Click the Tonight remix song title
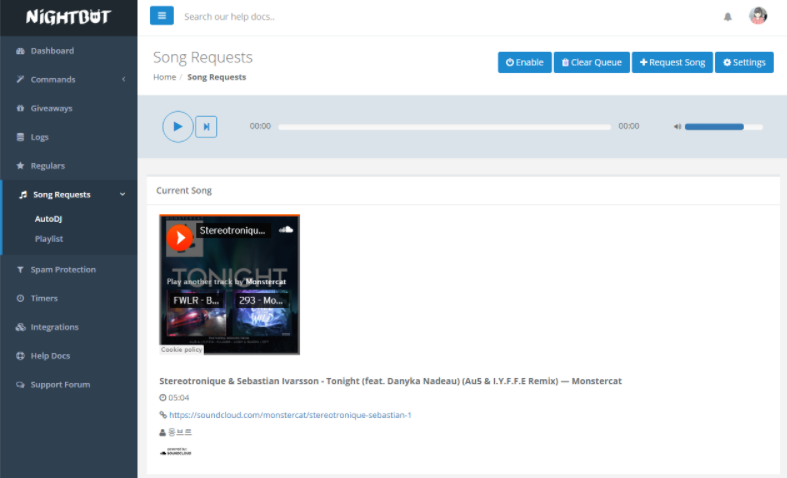 [x=390, y=381]
